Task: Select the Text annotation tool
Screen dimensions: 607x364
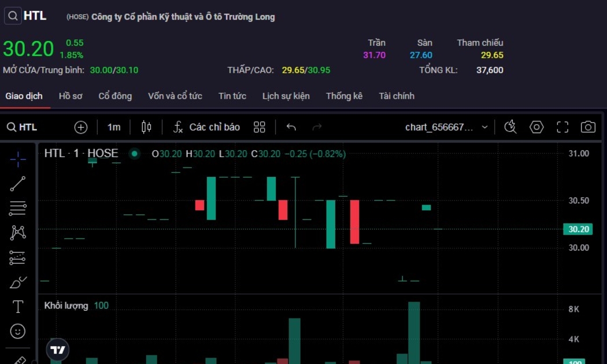Action: tap(18, 307)
